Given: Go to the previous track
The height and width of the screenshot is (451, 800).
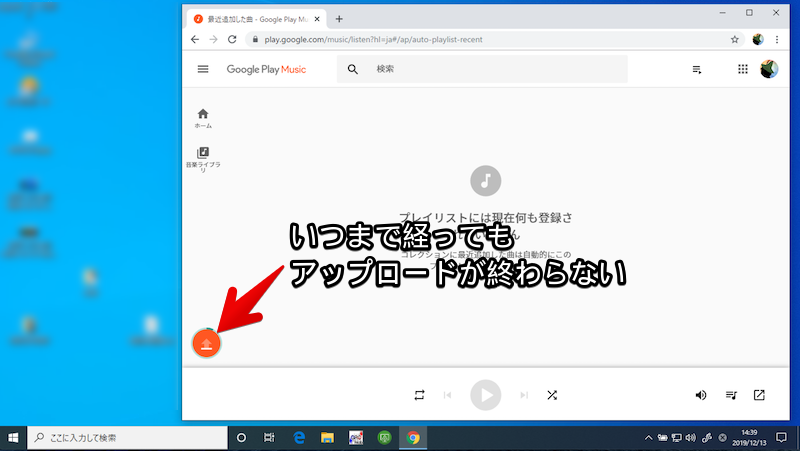Looking at the screenshot, I should [447, 395].
